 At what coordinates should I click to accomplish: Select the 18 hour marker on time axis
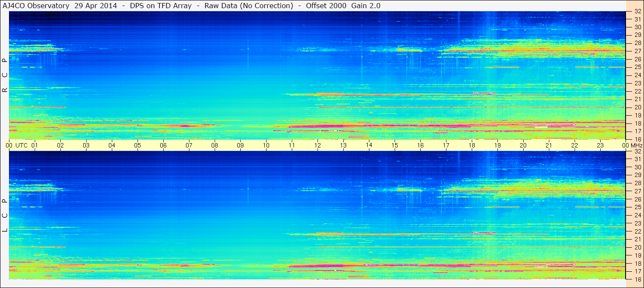pos(472,145)
